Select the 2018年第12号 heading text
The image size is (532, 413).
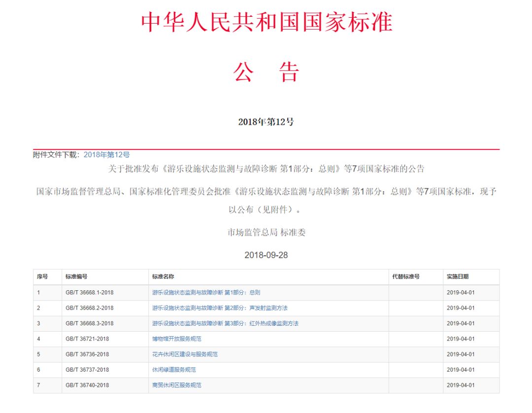pyautogui.click(x=266, y=122)
